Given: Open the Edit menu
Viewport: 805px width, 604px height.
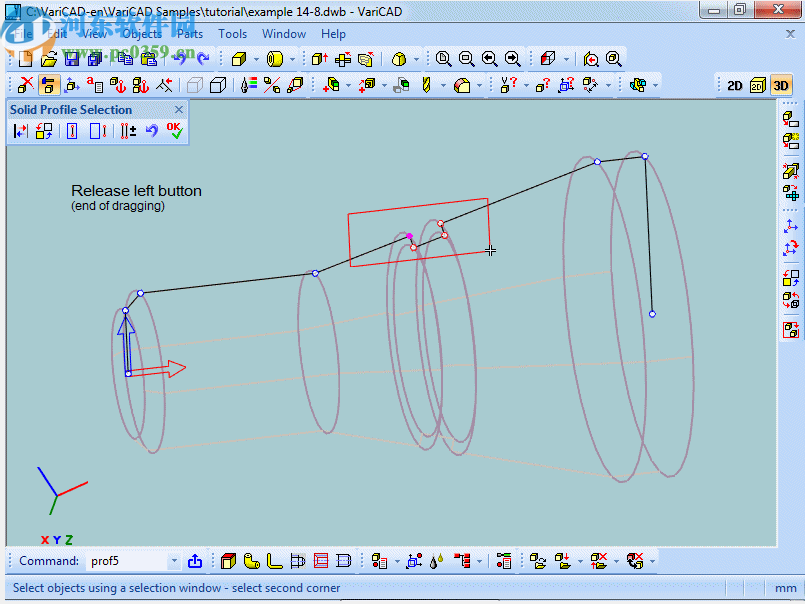Looking at the screenshot, I should coord(57,34).
